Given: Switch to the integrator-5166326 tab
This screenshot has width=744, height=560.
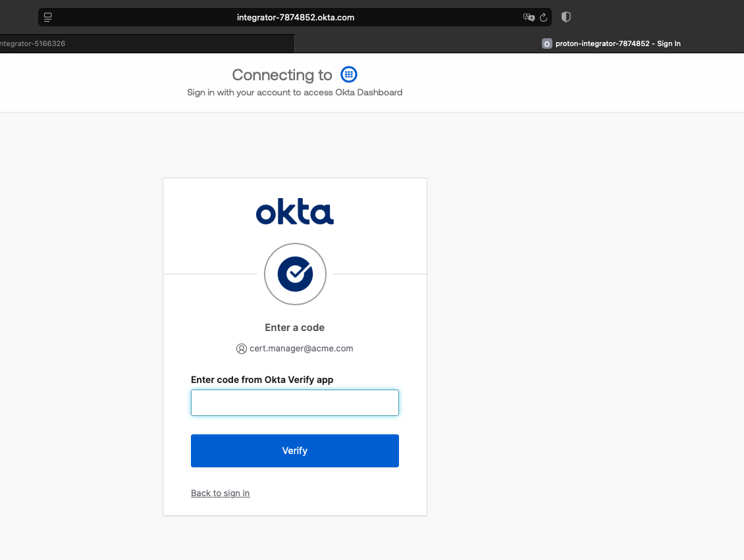Looking at the screenshot, I should pyautogui.click(x=147, y=43).
